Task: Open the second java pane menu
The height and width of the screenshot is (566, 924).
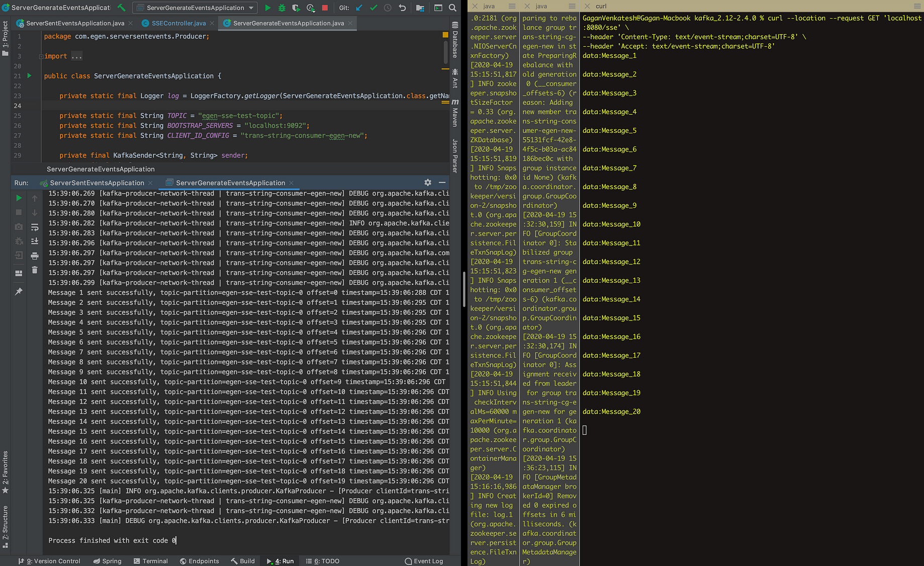Action: pyautogui.click(x=572, y=6)
